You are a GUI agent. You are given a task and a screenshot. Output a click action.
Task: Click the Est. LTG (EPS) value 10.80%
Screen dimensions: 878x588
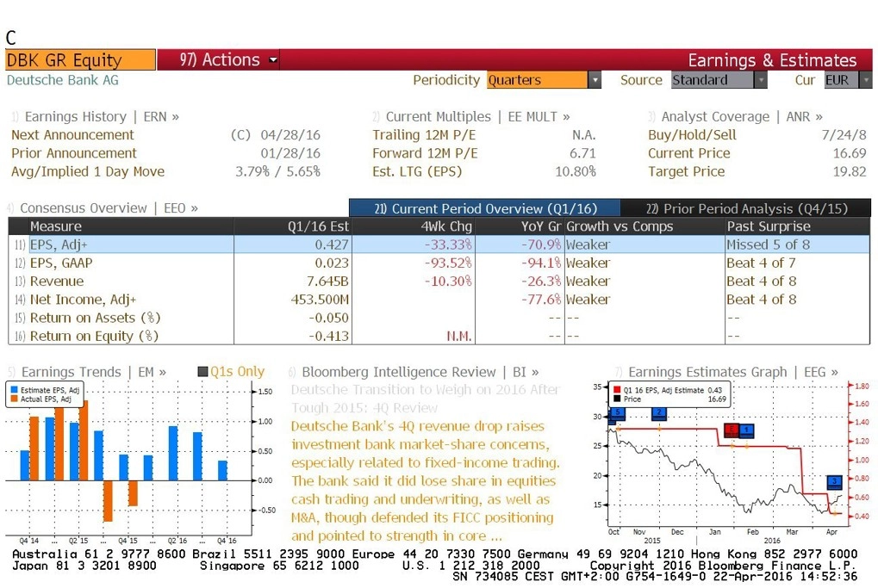click(x=575, y=172)
